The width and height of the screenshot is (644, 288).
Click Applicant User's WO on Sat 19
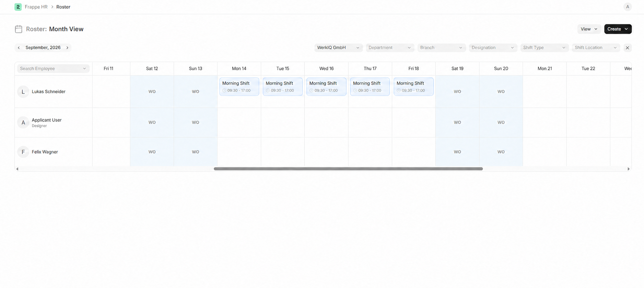(x=457, y=122)
